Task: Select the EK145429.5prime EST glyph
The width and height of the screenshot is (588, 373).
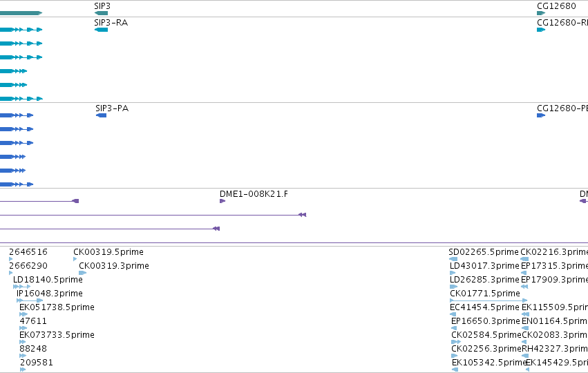Action: click(x=527, y=370)
